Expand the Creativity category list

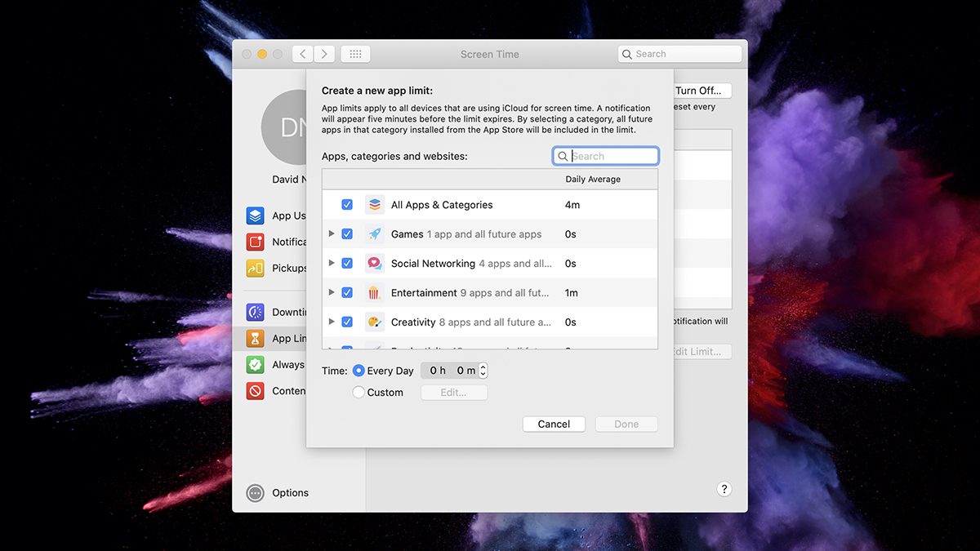coord(332,322)
